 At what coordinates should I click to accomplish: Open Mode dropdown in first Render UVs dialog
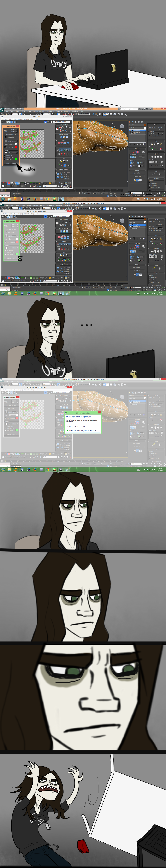(13, 144)
